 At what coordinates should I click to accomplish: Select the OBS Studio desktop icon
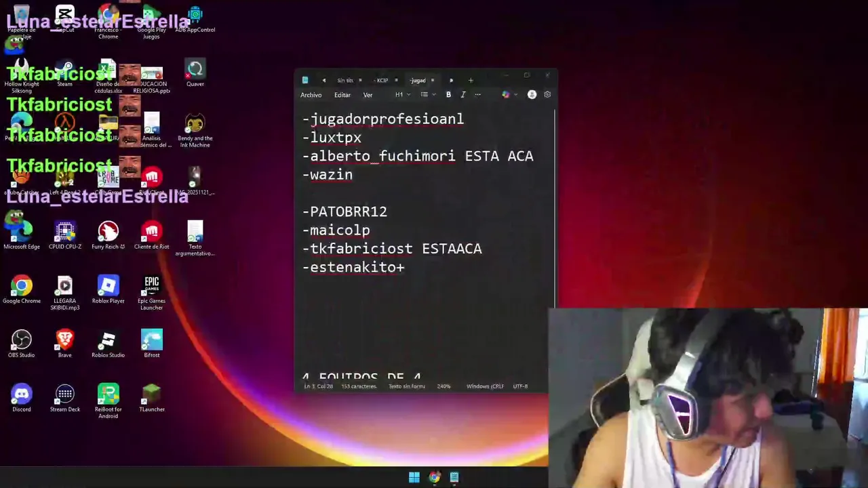(x=22, y=344)
